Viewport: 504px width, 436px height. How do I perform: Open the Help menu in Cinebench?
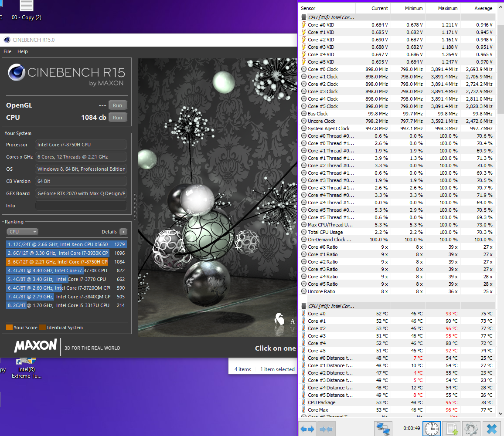[x=23, y=51]
